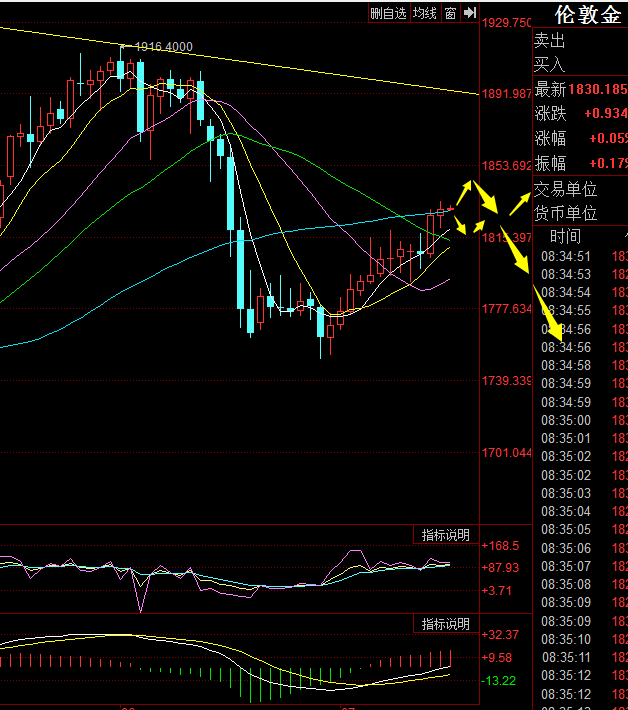The height and width of the screenshot is (710, 628).
Task: Click the 1739.339 price axis label
Action: click(x=507, y=381)
